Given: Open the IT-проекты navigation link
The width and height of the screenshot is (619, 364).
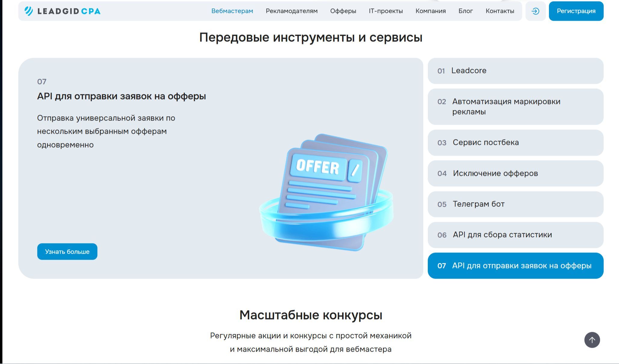Looking at the screenshot, I should coord(386,11).
